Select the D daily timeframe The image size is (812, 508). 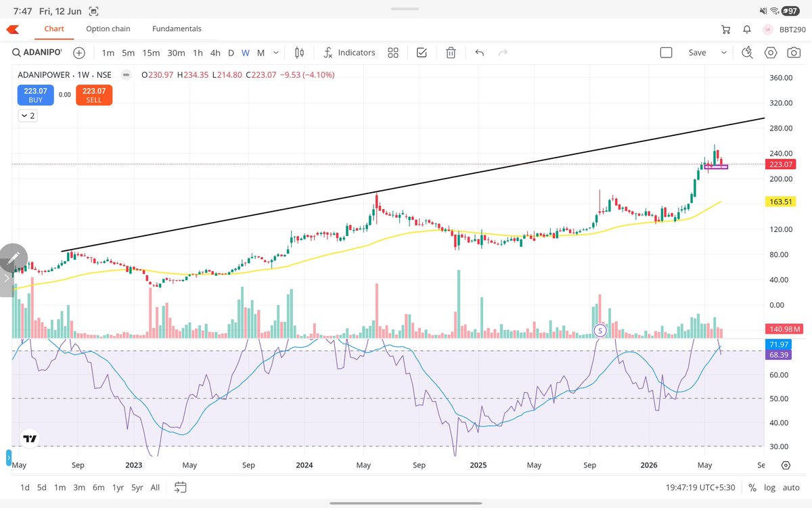(x=231, y=53)
